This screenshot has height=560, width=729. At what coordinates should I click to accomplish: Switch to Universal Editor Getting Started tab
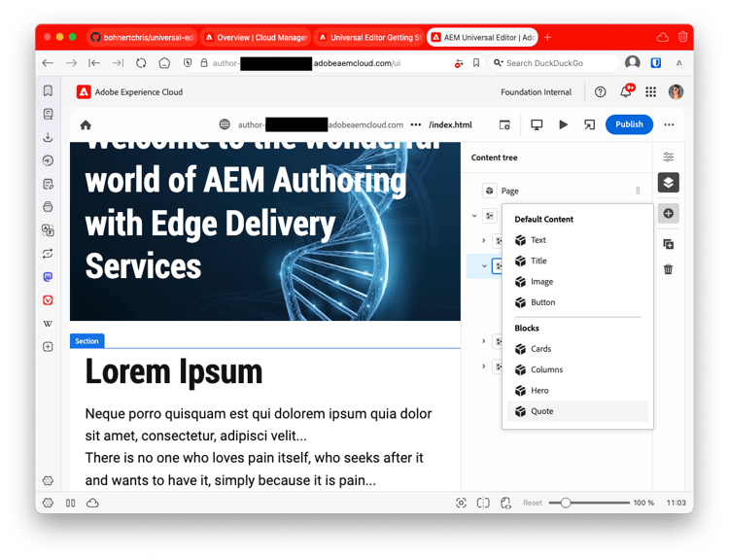(369, 37)
